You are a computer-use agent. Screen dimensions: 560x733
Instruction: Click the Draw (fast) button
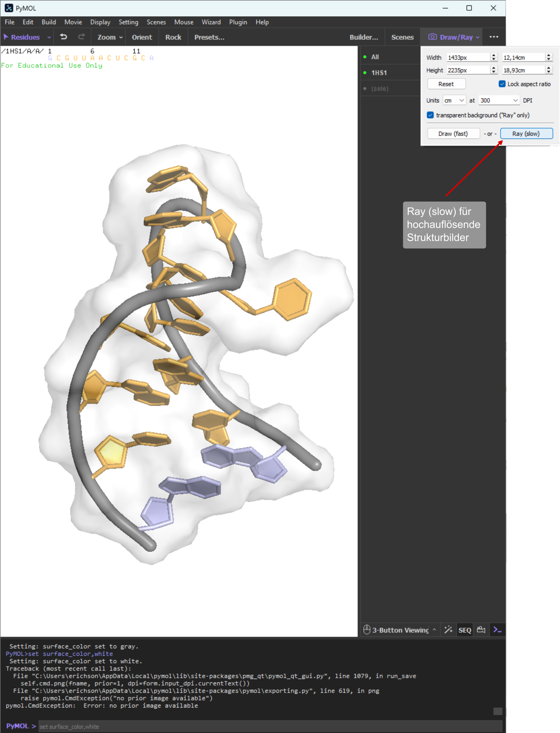click(x=453, y=134)
